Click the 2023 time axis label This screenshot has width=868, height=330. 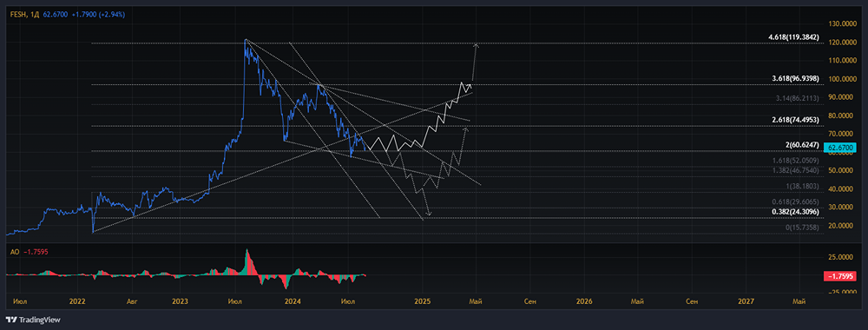(x=180, y=301)
